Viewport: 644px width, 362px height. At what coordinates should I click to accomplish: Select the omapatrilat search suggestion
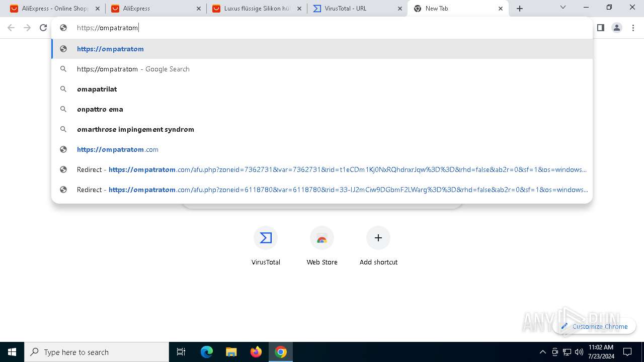[x=322, y=89]
